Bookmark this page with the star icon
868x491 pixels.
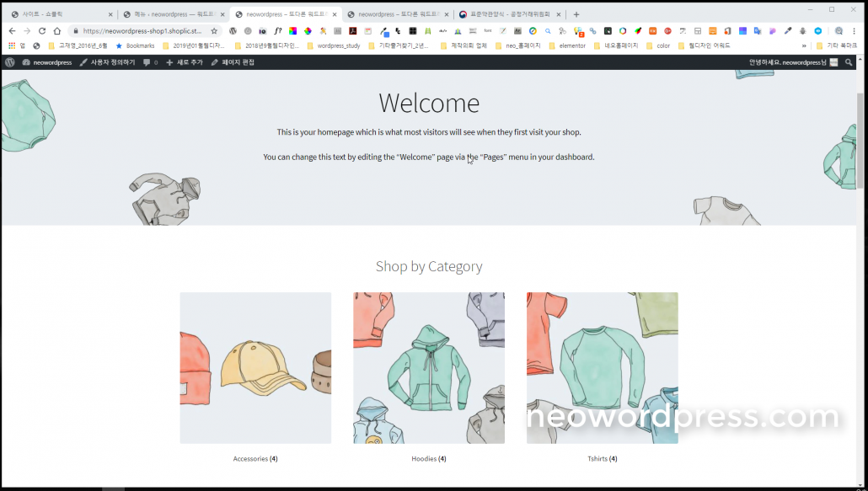point(214,31)
